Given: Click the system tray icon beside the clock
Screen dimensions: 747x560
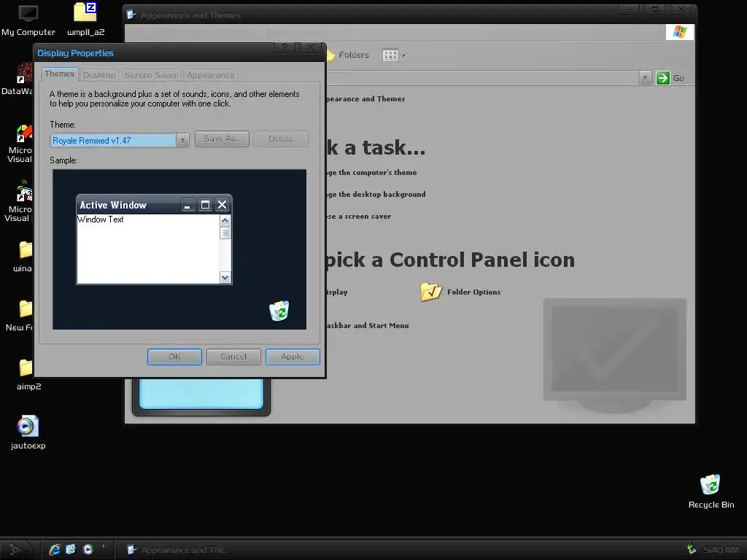Looking at the screenshot, I should coord(692,550).
